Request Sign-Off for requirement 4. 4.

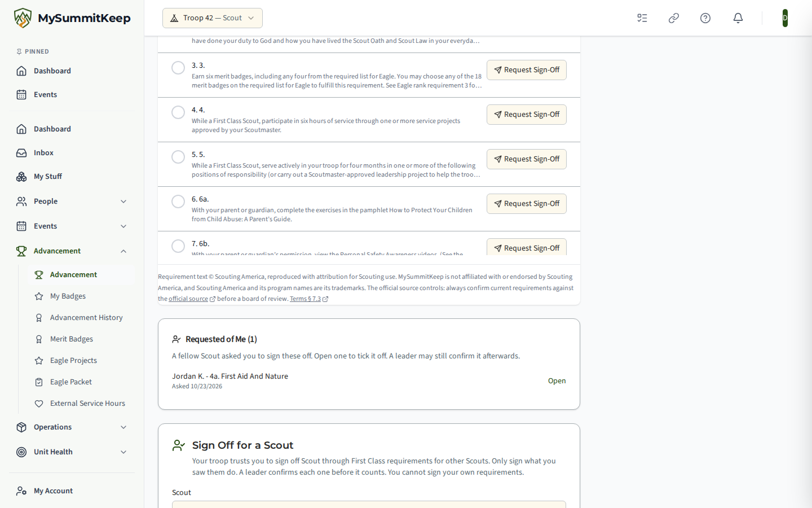527,115
